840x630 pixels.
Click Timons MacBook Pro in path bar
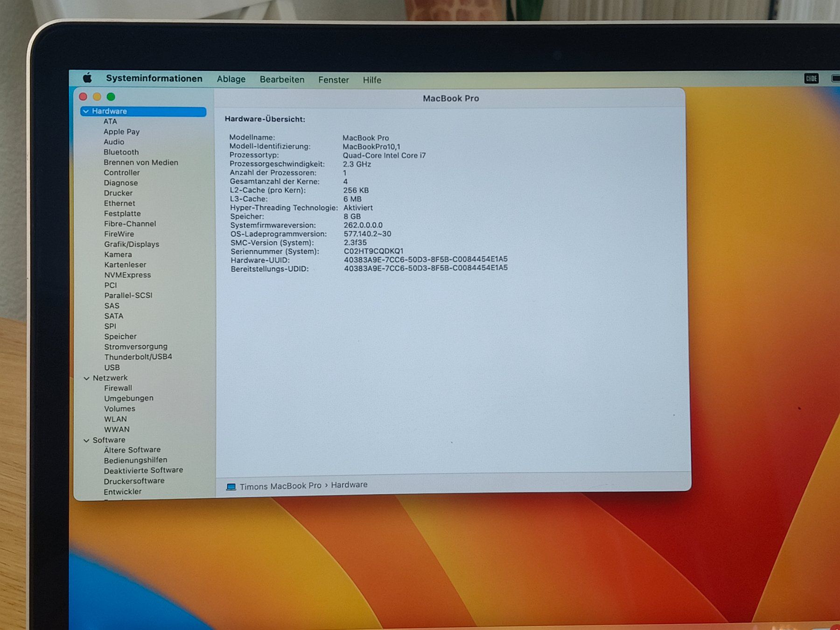[280, 486]
